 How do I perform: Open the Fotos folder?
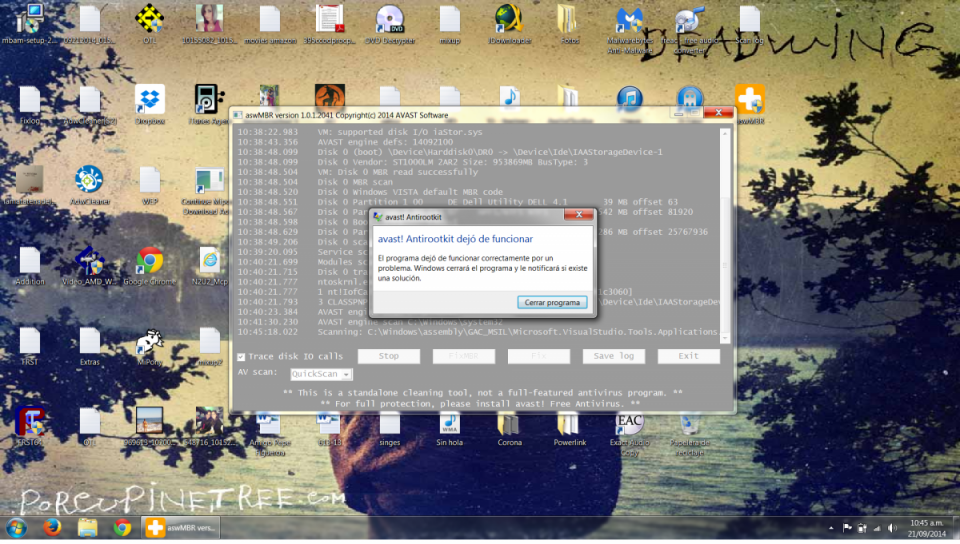tap(569, 23)
